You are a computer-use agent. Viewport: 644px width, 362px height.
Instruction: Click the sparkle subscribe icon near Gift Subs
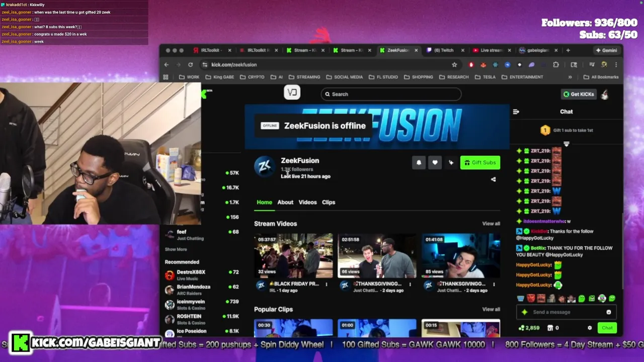point(451,162)
